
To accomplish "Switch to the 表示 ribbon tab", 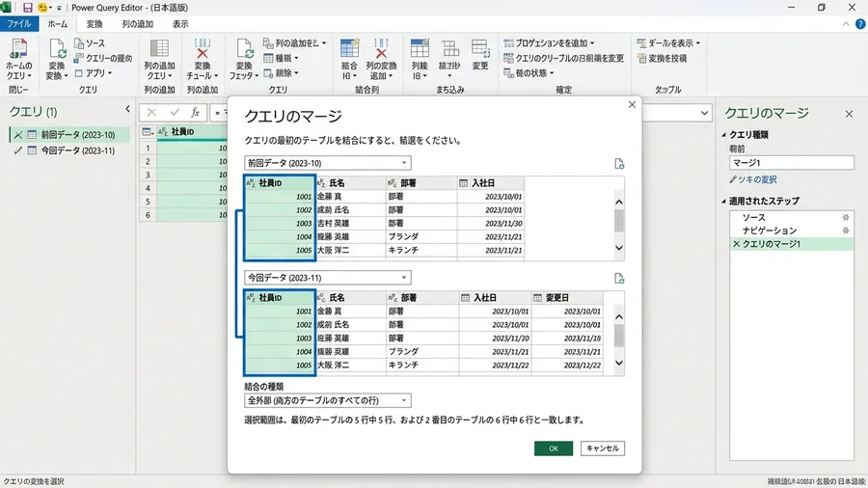I will pyautogui.click(x=180, y=24).
